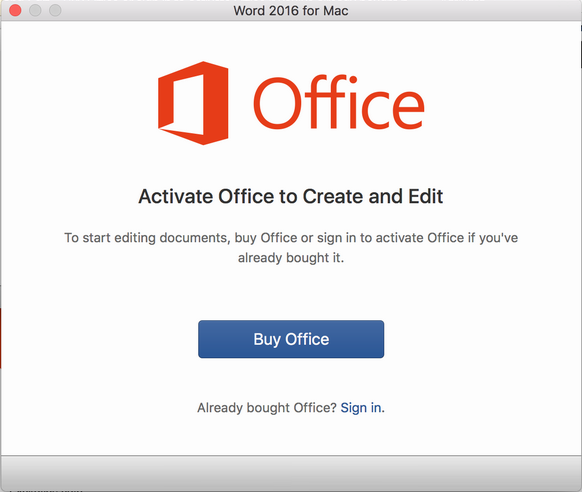Screen dimensions: 582x492
Task: Close the Word 2016 for Mac window
Action: click(x=15, y=10)
